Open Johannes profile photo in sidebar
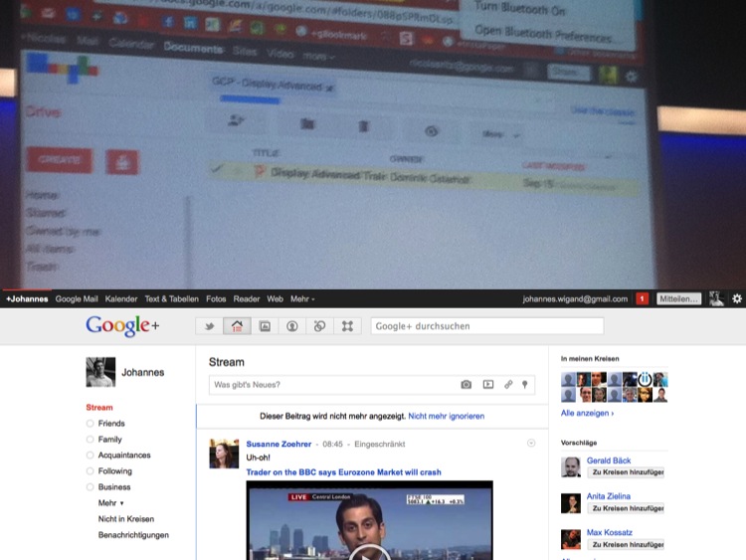The image size is (746, 560). tap(100, 372)
